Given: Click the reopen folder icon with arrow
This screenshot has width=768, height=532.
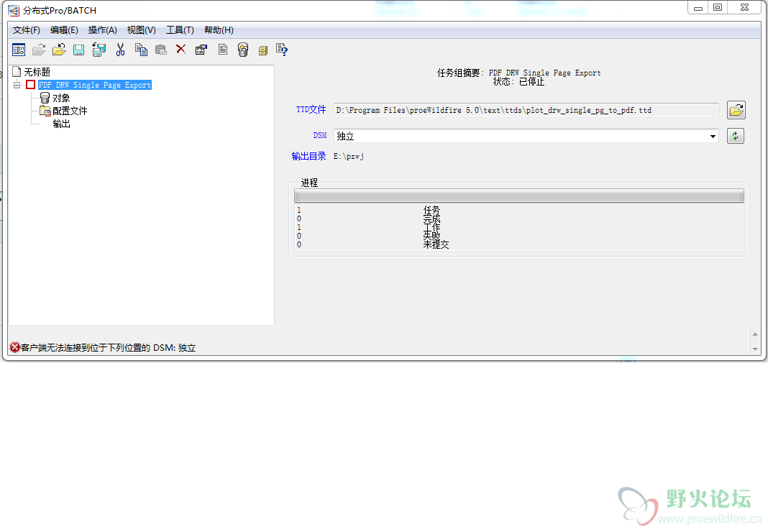Looking at the screenshot, I should coord(59,50).
